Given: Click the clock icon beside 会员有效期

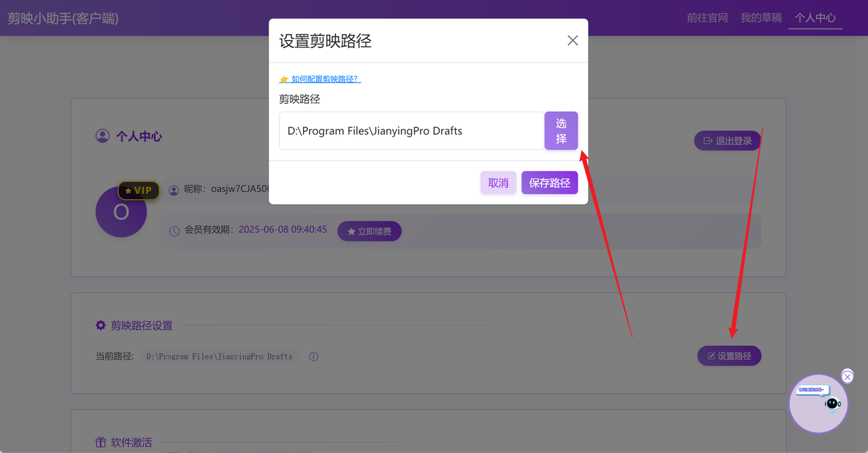Looking at the screenshot, I should [x=174, y=231].
